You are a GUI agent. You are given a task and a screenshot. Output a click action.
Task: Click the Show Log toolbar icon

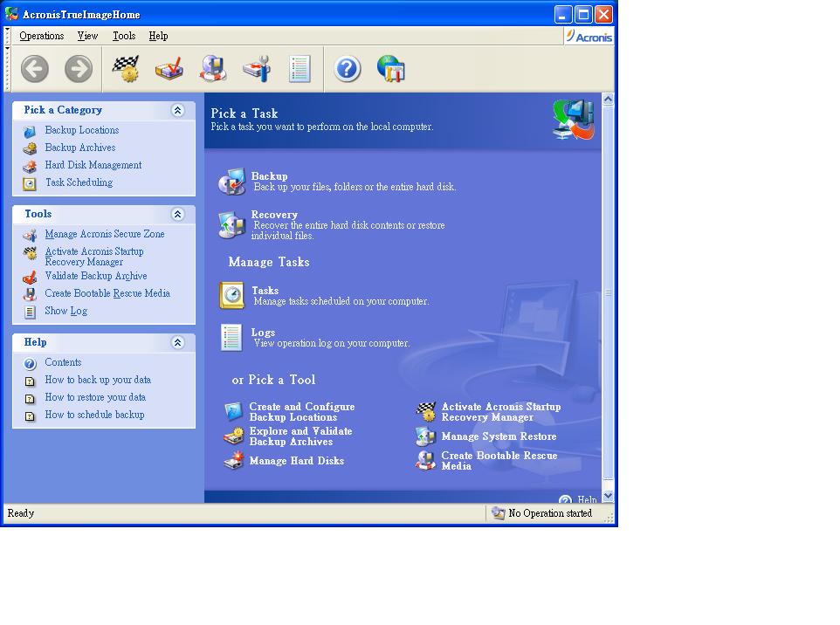[300, 69]
